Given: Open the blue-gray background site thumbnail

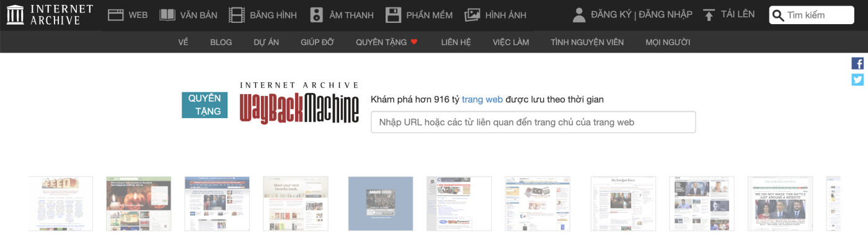Looking at the screenshot, I should pos(380,204).
